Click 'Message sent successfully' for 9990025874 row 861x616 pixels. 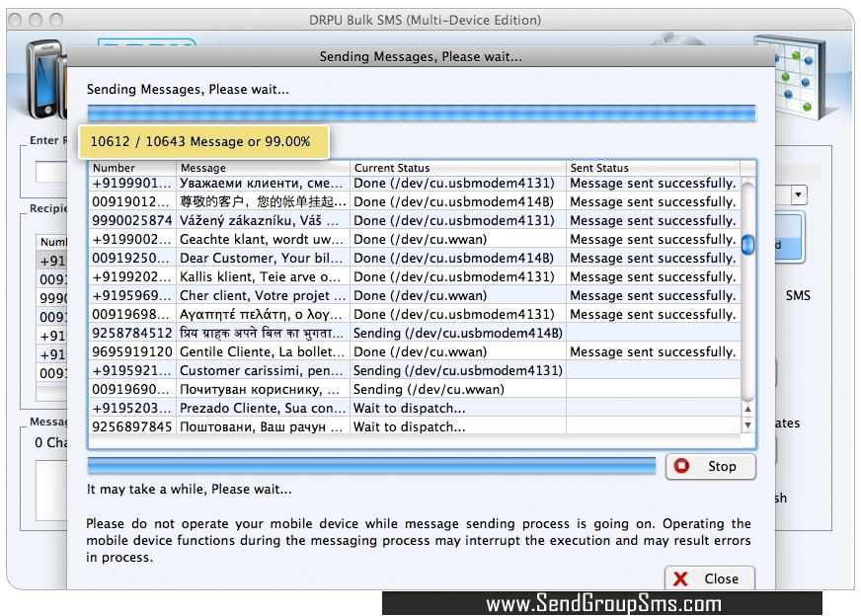coord(653,221)
